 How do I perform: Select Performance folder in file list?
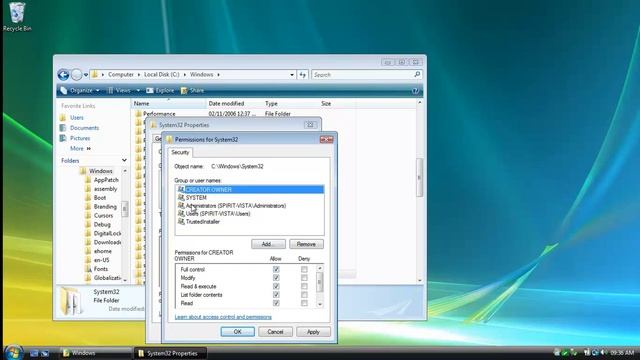pos(159,114)
